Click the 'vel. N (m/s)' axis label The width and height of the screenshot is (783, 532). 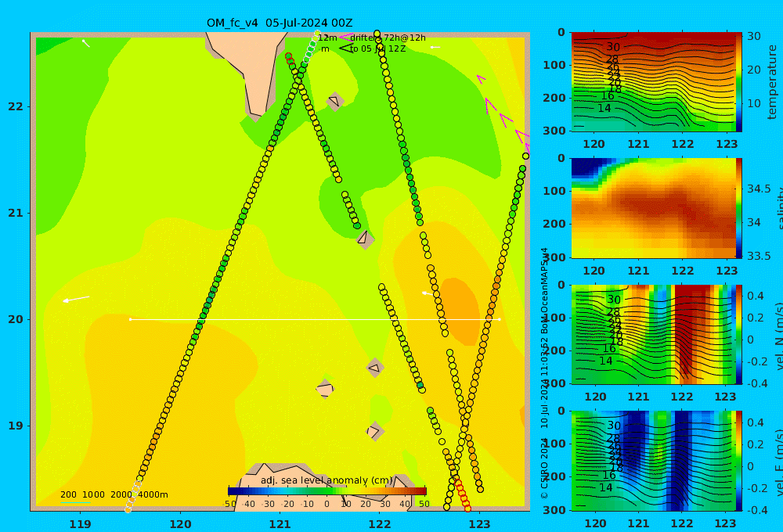[x=778, y=336]
